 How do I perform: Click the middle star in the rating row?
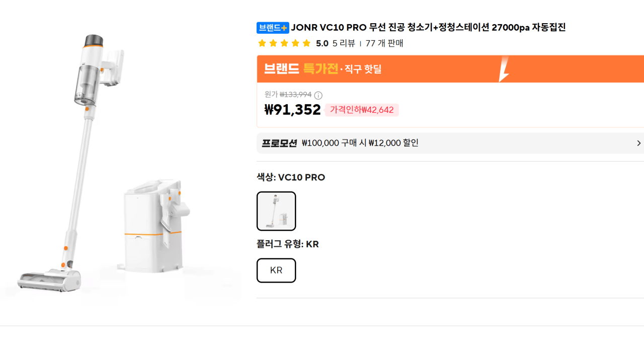pos(284,43)
